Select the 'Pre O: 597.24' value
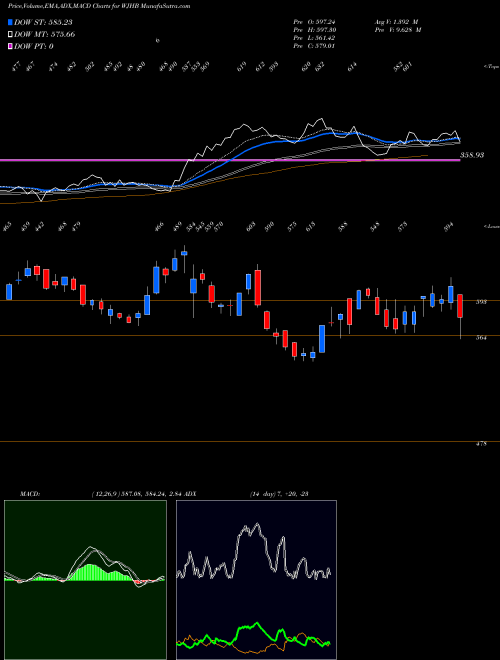 (x=314, y=22)
